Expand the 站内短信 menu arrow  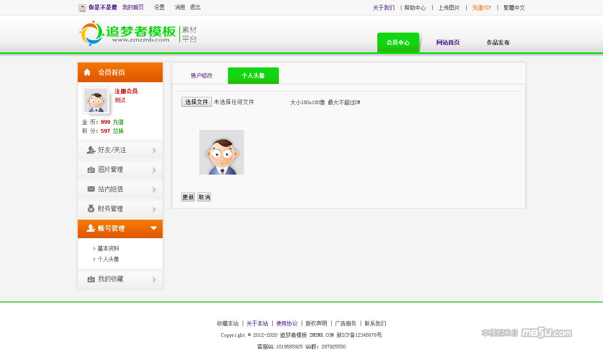point(155,190)
